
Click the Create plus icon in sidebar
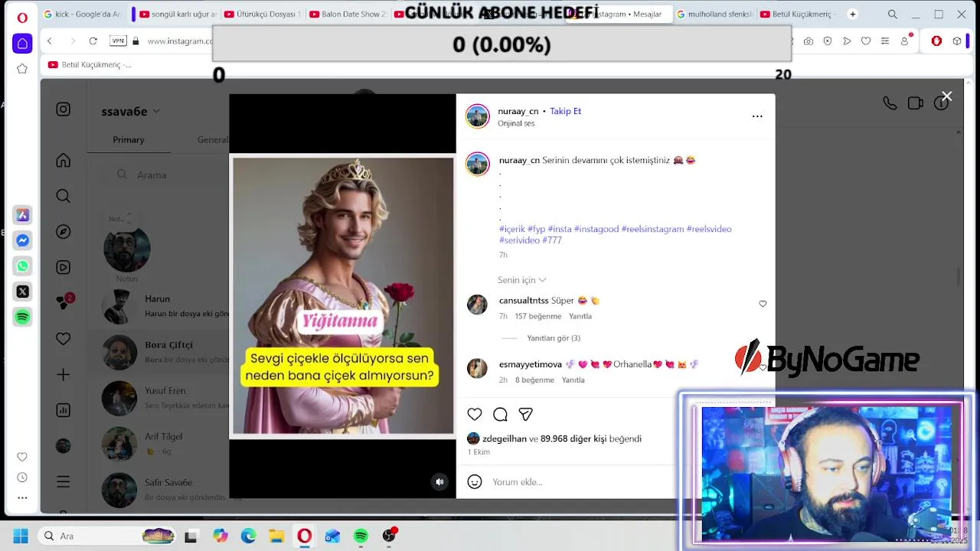click(64, 374)
